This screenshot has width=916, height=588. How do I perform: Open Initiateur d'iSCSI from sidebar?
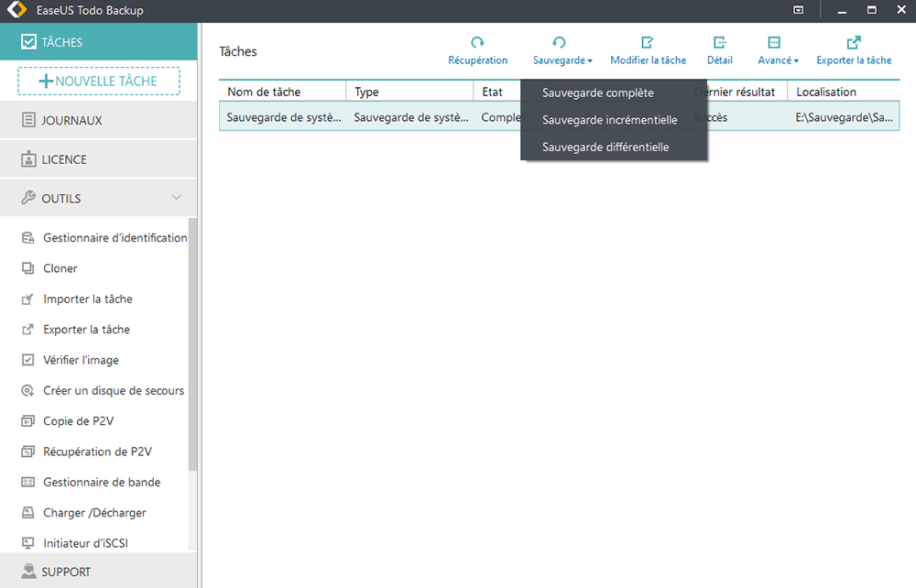tap(85, 542)
